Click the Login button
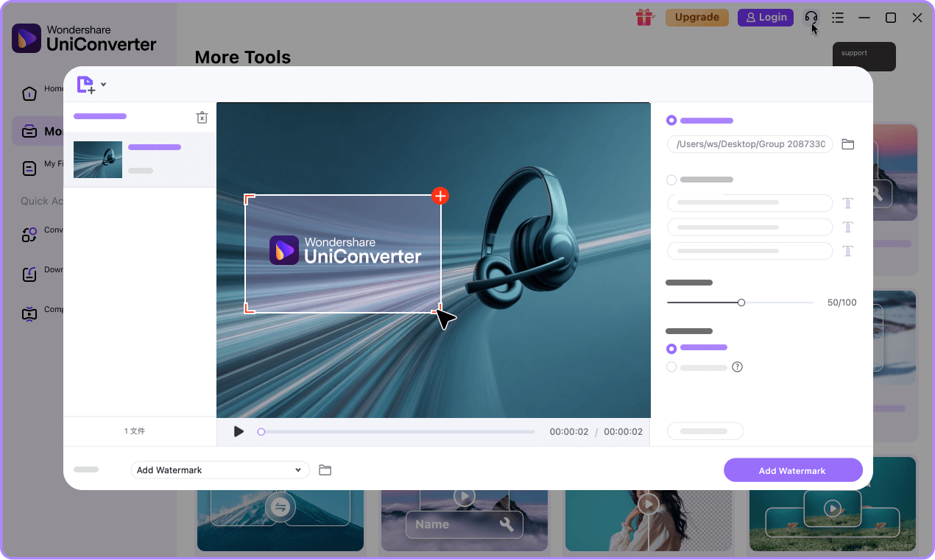Screen dimensions: 935x560 (x=766, y=17)
